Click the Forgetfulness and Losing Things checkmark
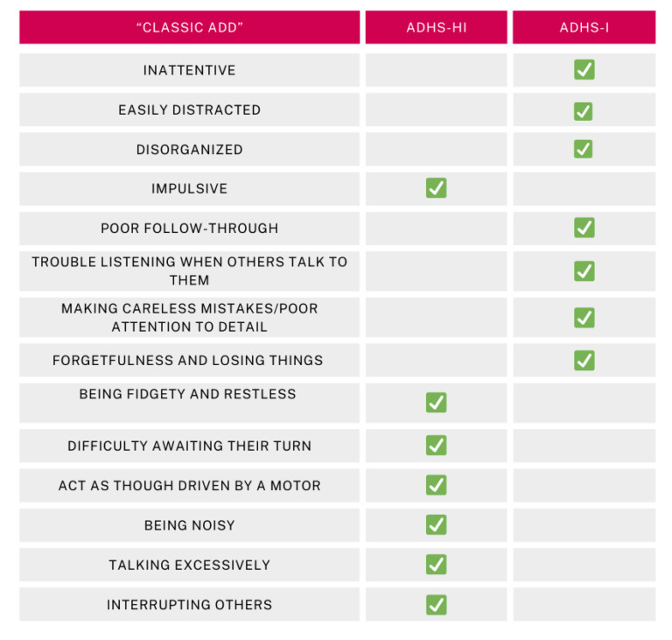The height and width of the screenshot is (640, 672). (584, 360)
